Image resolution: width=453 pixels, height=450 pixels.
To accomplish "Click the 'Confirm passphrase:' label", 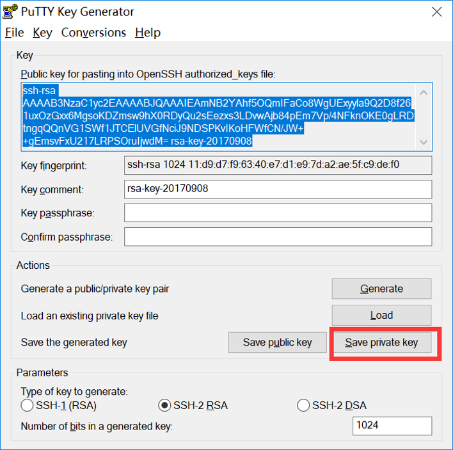I will pyautogui.click(x=67, y=237).
